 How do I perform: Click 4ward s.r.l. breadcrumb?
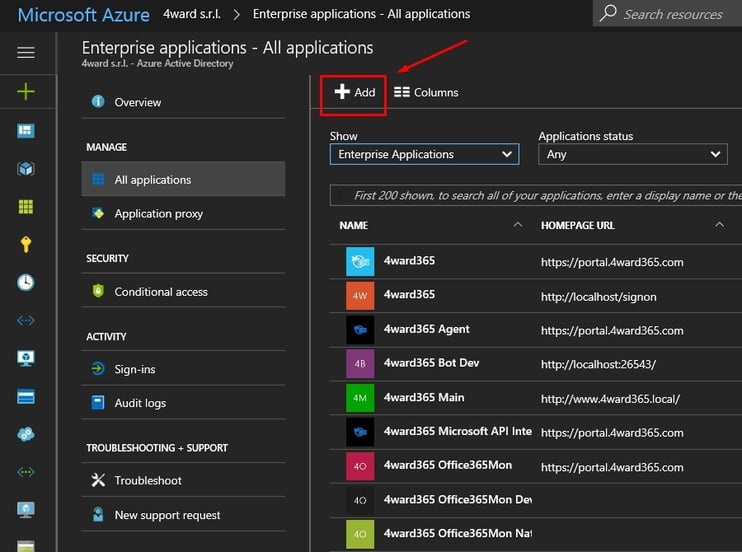click(x=192, y=14)
